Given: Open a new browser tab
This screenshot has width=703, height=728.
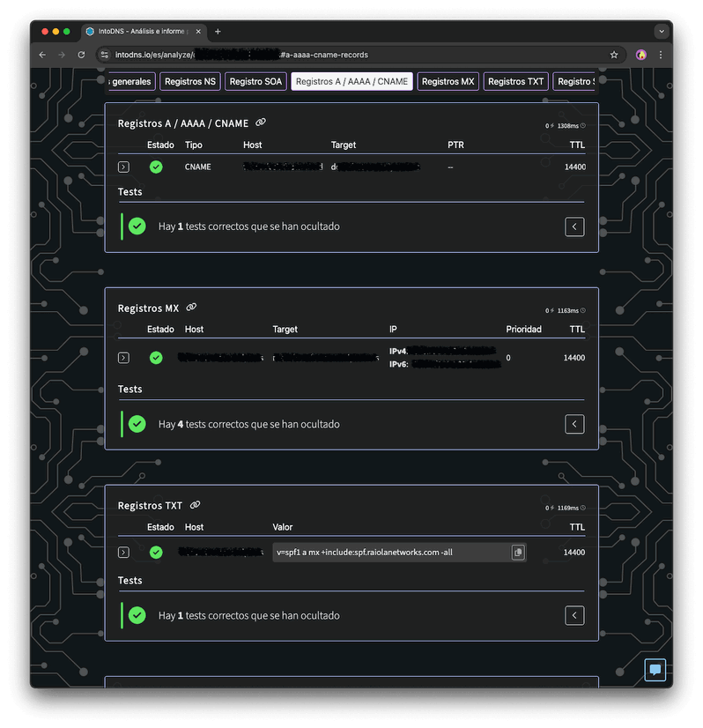Looking at the screenshot, I should coord(218,32).
